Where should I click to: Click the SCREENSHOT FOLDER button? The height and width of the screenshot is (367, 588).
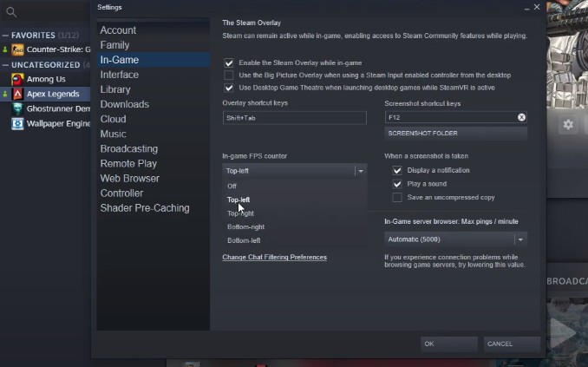point(455,134)
